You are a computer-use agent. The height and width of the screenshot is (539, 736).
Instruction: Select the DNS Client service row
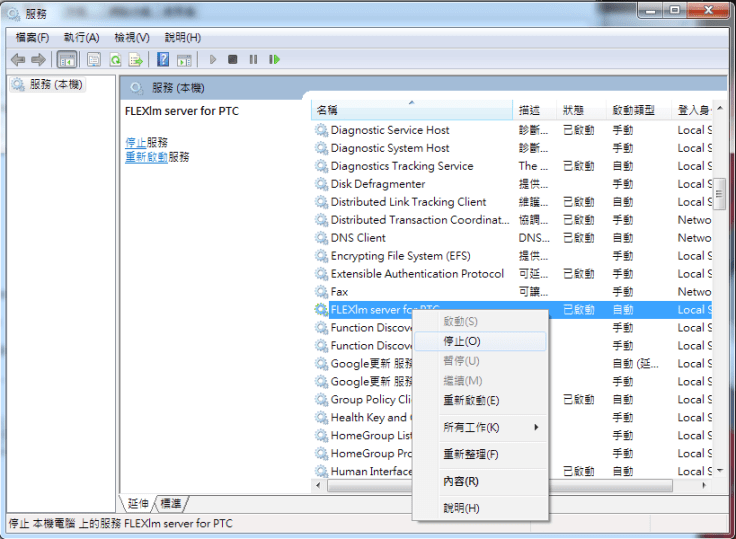[x=358, y=238]
